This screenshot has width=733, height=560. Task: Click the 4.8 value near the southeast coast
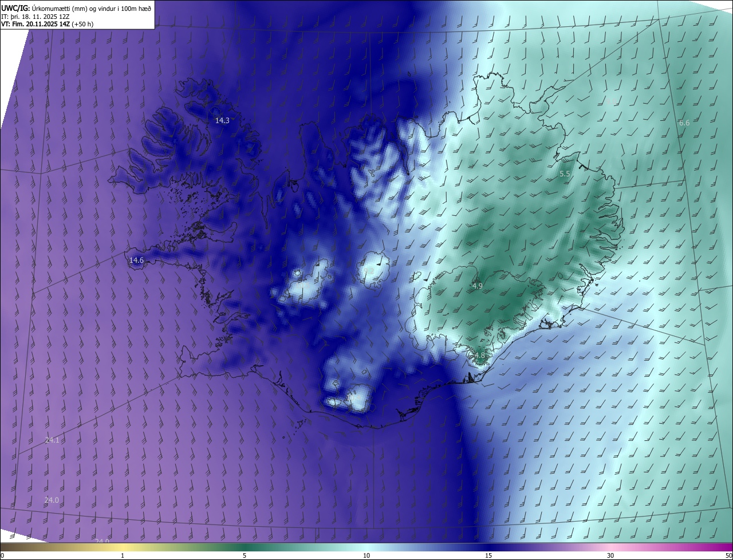pyautogui.click(x=479, y=355)
